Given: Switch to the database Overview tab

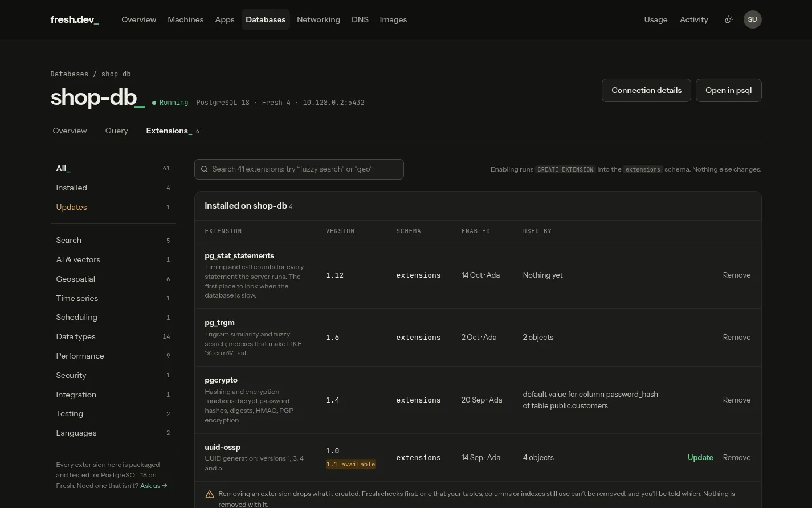Looking at the screenshot, I should pyautogui.click(x=70, y=131).
